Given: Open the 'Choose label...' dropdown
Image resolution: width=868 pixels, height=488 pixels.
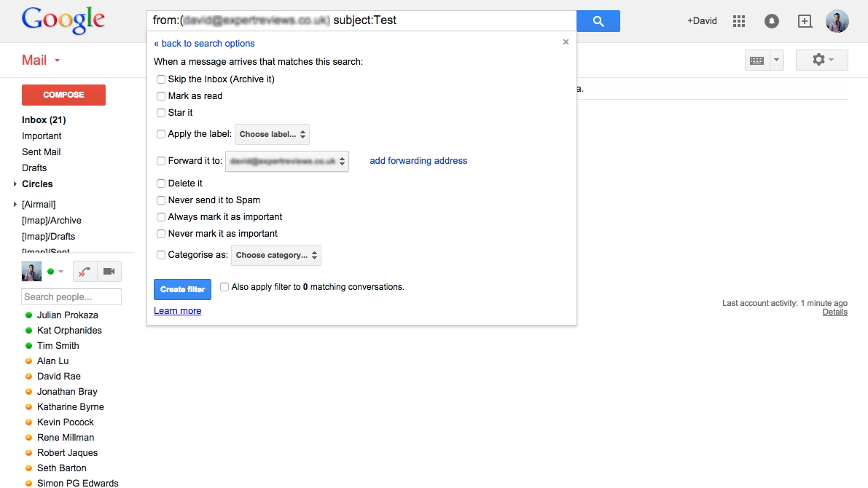Looking at the screenshot, I should tap(273, 134).
